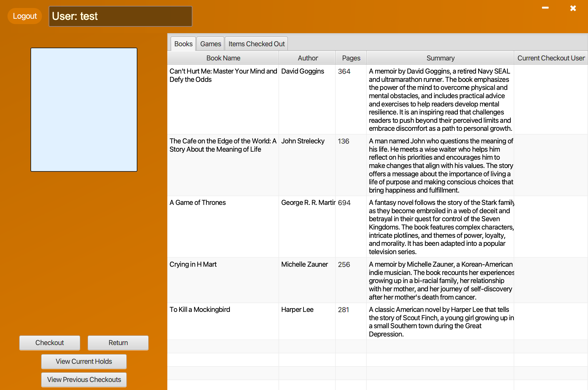Image resolution: width=588 pixels, height=390 pixels.
Task: Open View Previous Checkouts
Action: (84, 380)
